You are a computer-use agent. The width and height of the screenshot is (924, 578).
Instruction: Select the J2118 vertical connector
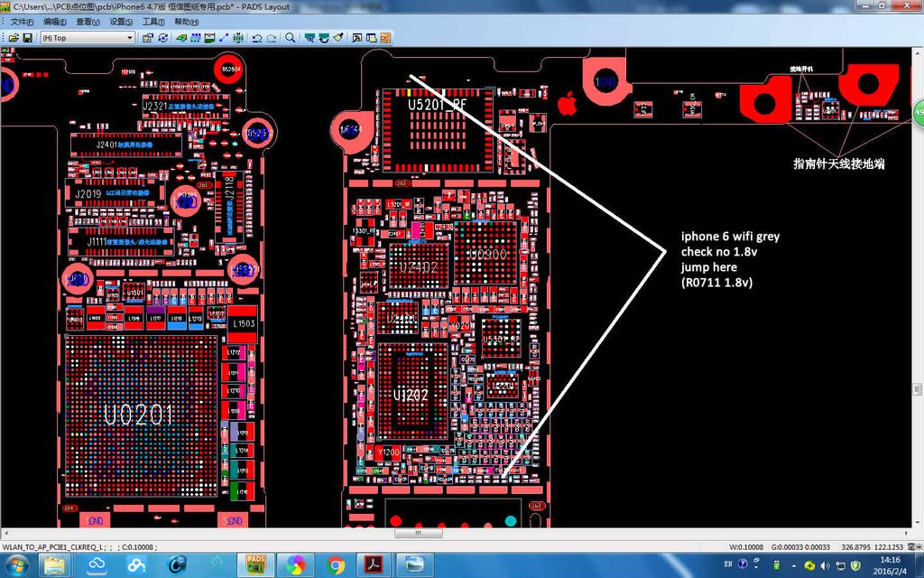[229, 207]
